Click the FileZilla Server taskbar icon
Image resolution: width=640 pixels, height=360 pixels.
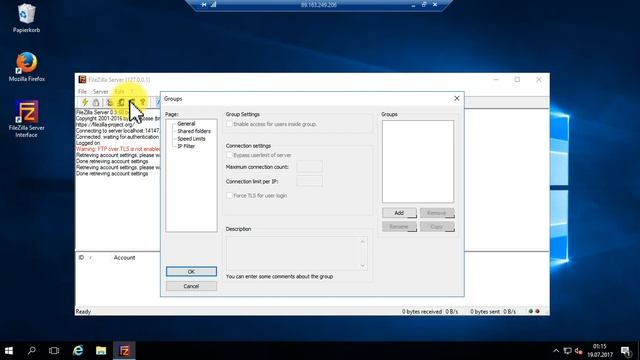pyautogui.click(x=124, y=351)
